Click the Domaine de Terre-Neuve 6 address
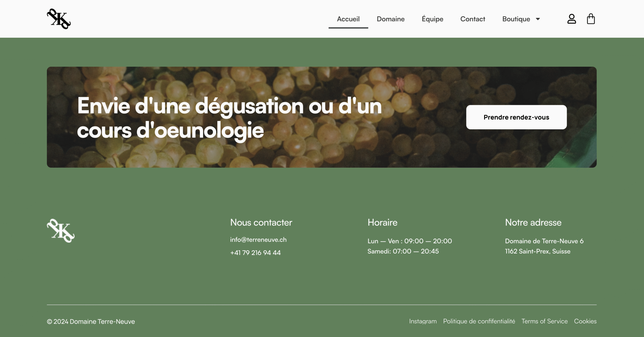This screenshot has height=337, width=644. [544, 241]
